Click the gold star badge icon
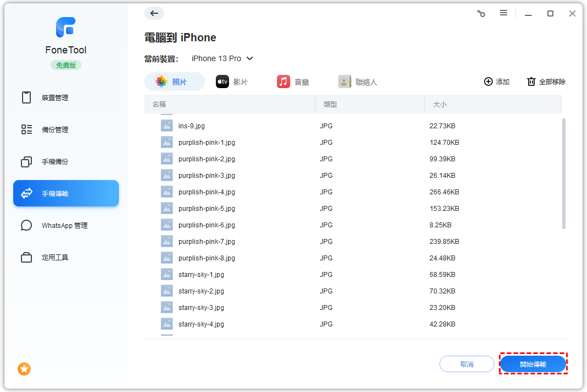 pyautogui.click(x=24, y=369)
